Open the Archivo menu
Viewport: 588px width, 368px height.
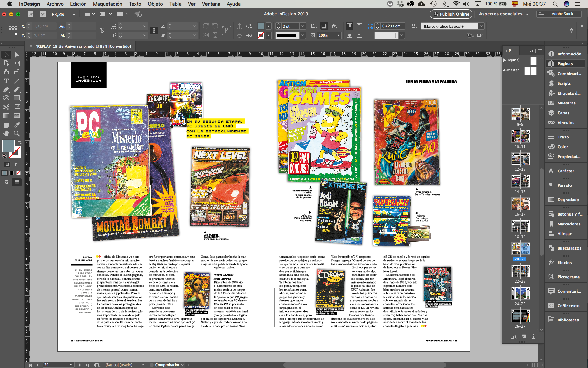(55, 4)
